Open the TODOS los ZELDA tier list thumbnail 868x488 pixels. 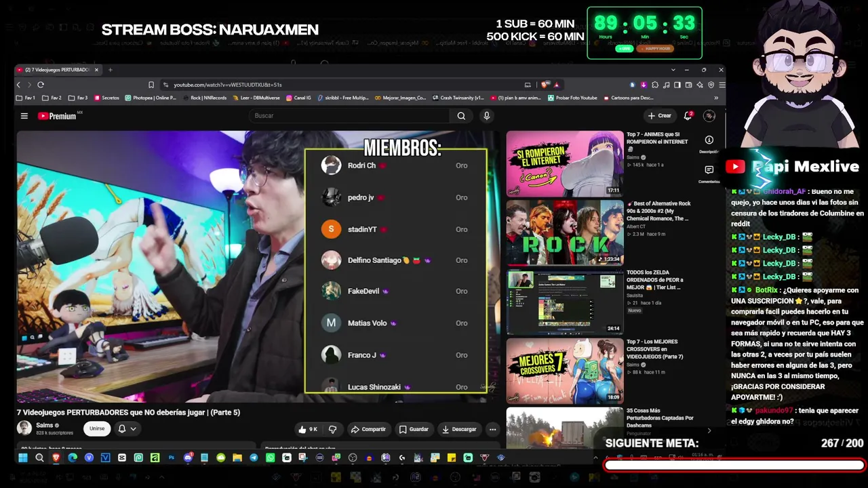click(x=565, y=302)
